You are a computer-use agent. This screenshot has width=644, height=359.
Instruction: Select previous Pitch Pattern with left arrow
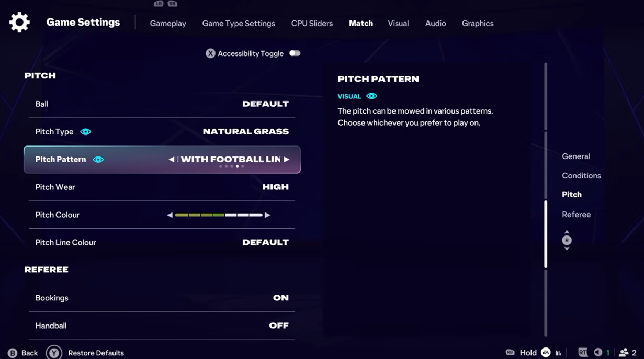pos(171,160)
